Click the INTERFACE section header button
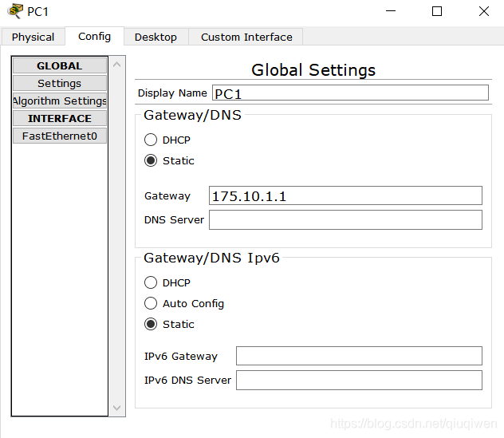Screen dimensions: 504x438 pyautogui.click(x=60, y=118)
